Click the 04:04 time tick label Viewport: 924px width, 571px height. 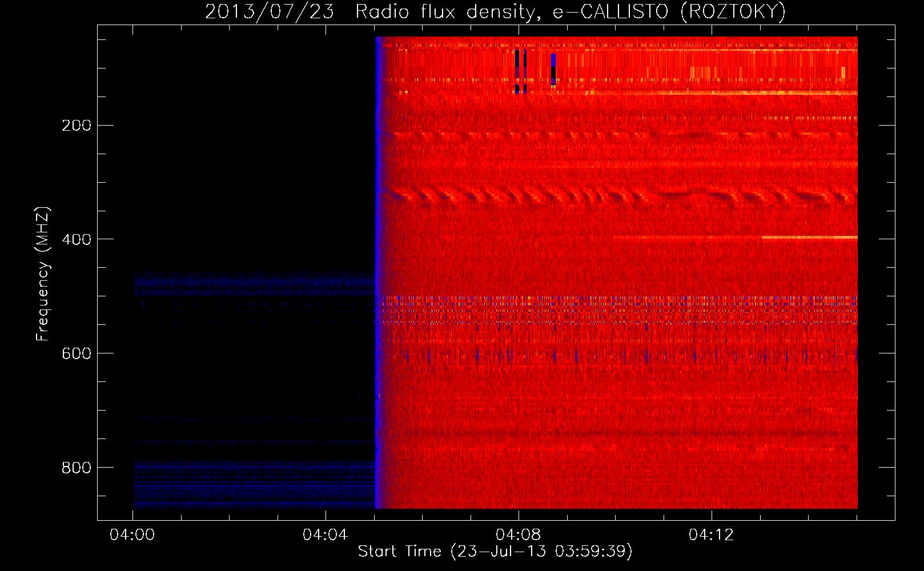pyautogui.click(x=326, y=535)
